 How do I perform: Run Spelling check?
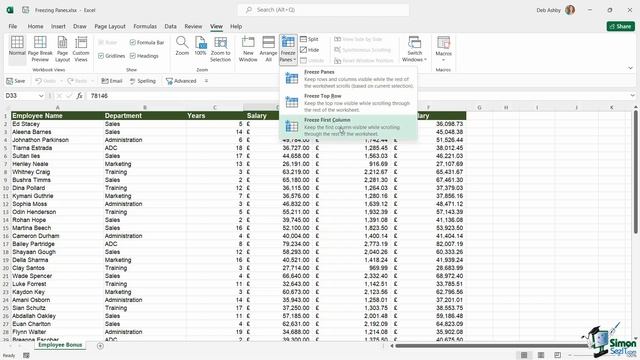pyautogui.click(x=143, y=81)
